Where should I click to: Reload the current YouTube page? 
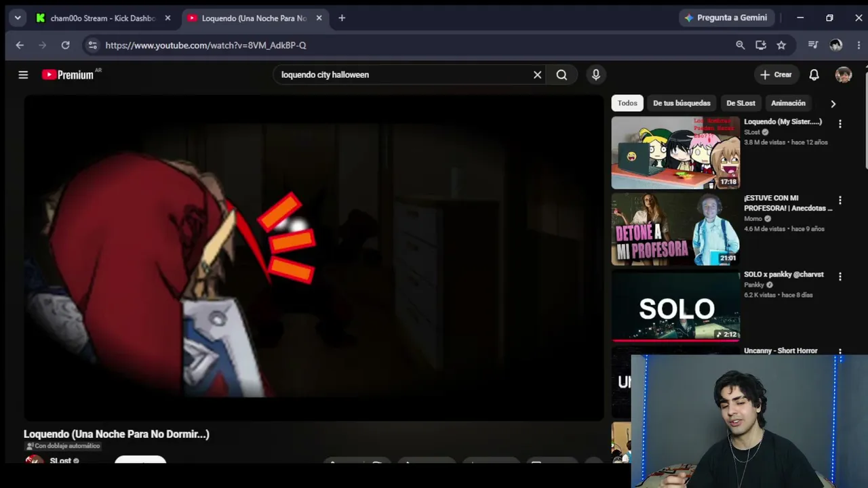click(x=65, y=45)
